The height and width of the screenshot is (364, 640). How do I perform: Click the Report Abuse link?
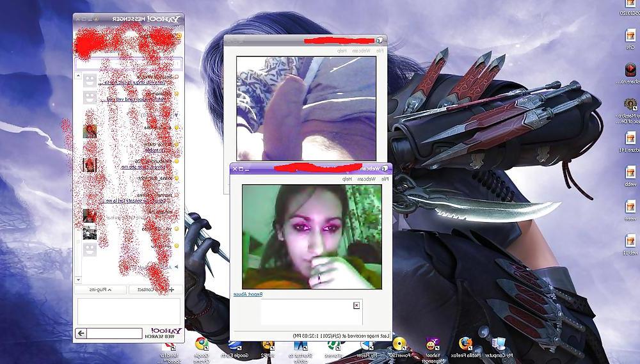[x=248, y=294]
